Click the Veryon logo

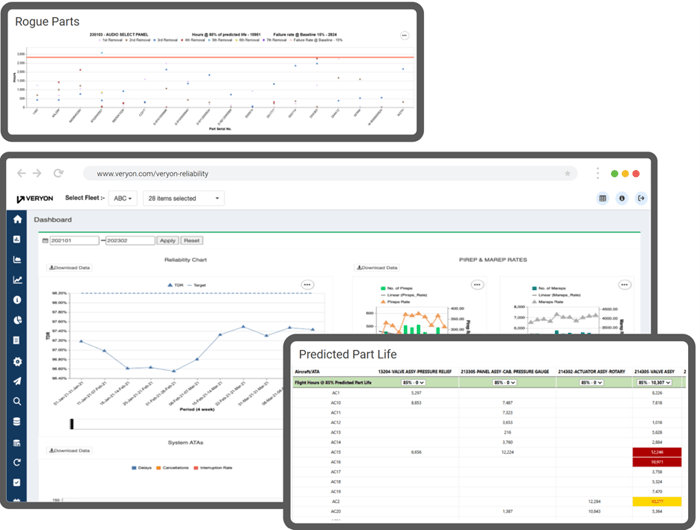click(35, 199)
